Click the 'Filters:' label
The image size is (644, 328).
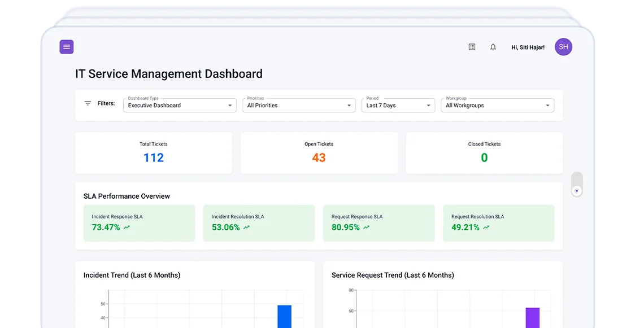click(106, 103)
